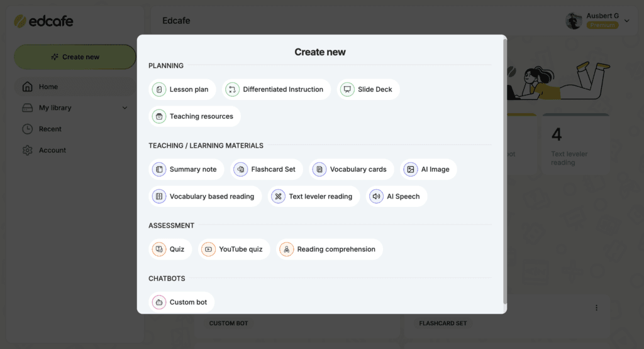
Task: Click the Recent clock icon
Action: click(27, 129)
